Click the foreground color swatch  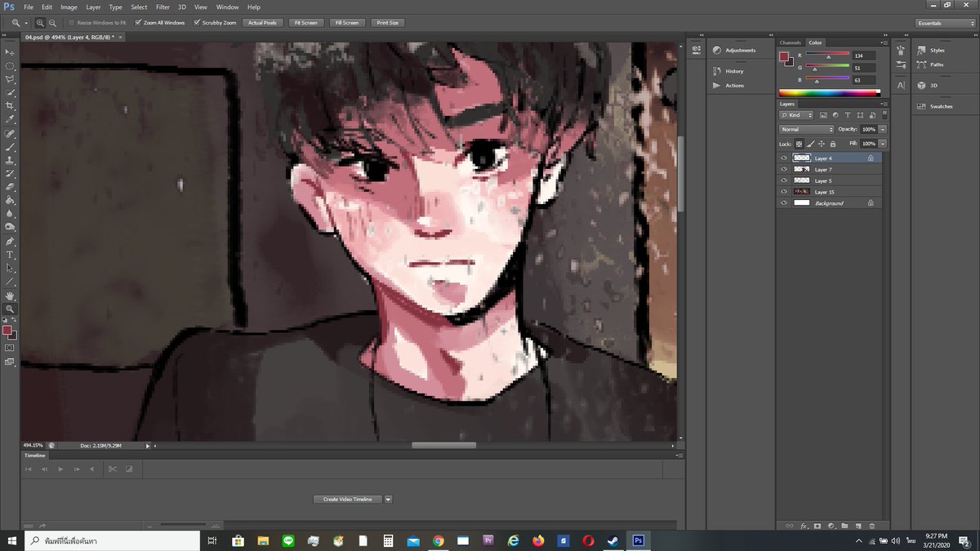pos(8,330)
